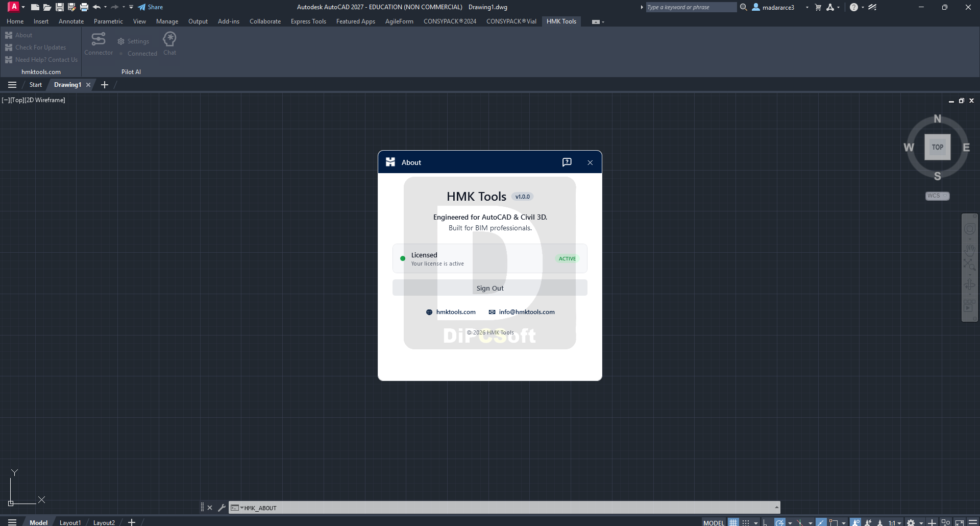Click the HMK_ABOUT command line input
The image size is (980, 526).
(504, 508)
